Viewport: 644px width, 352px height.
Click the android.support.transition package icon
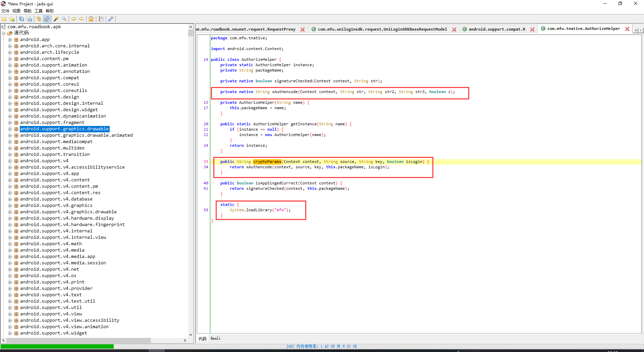click(x=16, y=155)
